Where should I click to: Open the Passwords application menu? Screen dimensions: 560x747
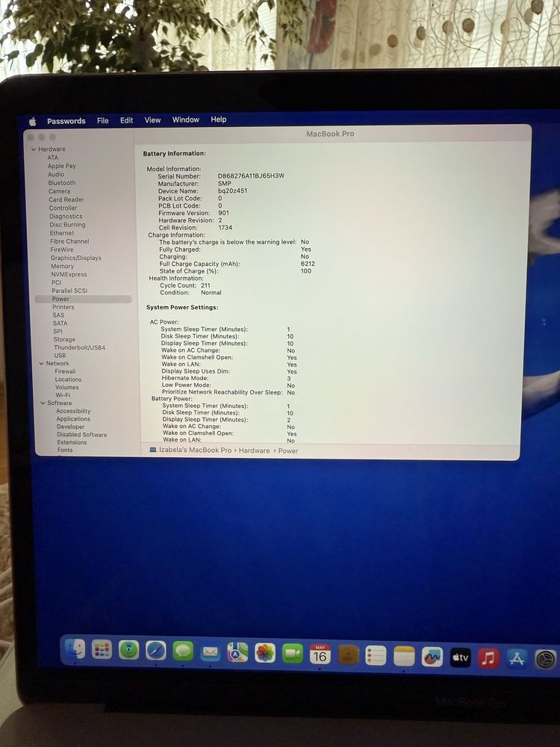[66, 121]
